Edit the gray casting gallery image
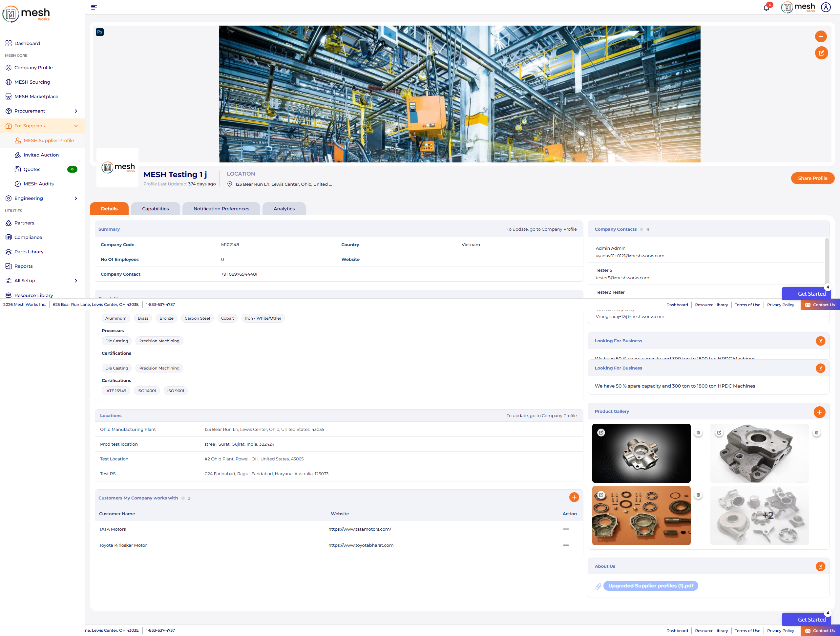This screenshot has width=840, height=636. 719,433
